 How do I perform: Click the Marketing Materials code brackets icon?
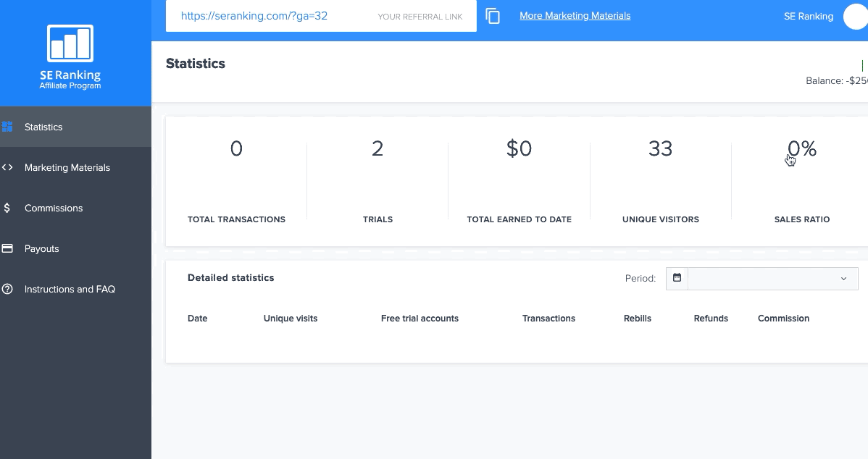pos(7,167)
